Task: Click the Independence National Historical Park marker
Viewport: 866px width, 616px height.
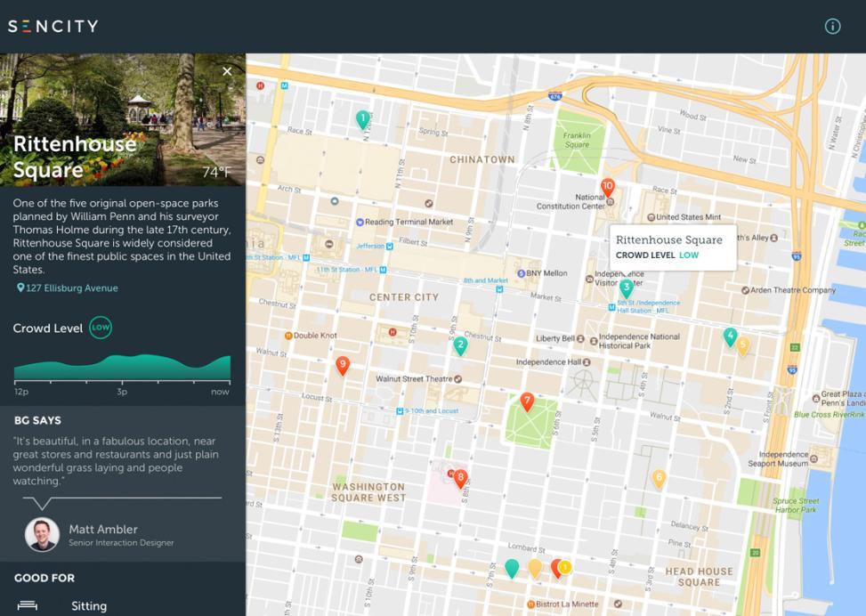Action: 594,341
